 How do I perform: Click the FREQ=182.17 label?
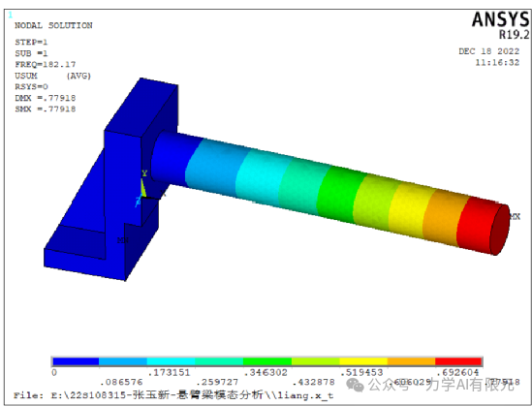click(x=46, y=65)
